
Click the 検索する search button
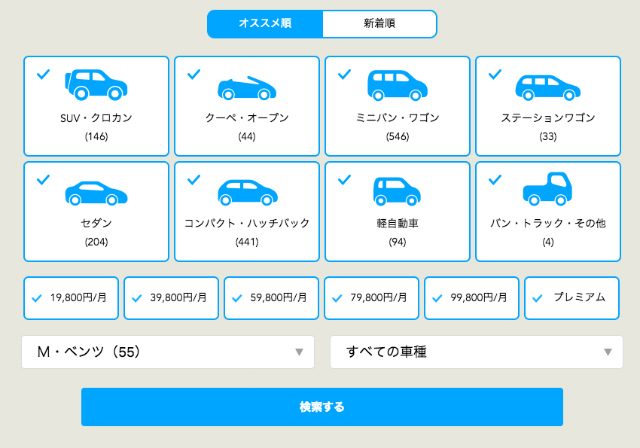click(x=322, y=407)
